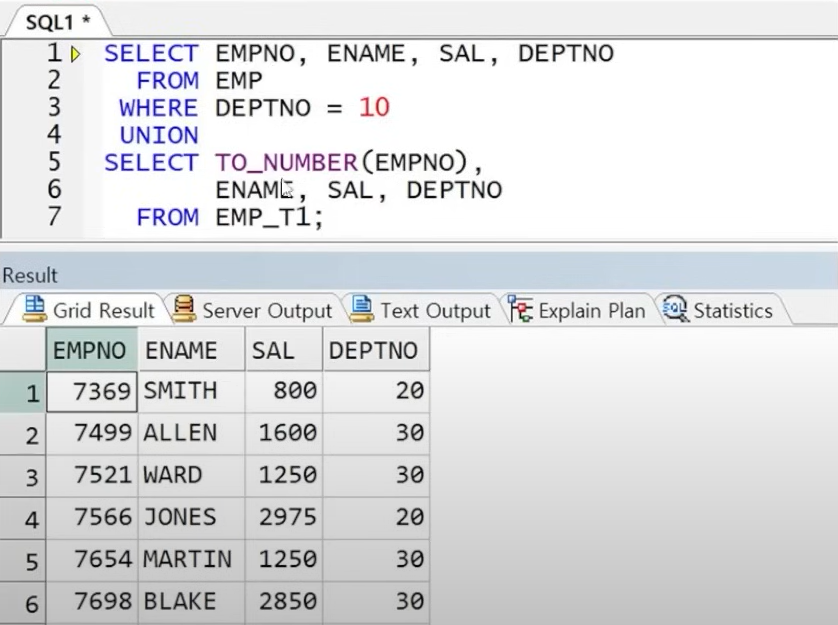This screenshot has width=838, height=625.
Task: Click the salary cell 1600
Action: click(284, 434)
